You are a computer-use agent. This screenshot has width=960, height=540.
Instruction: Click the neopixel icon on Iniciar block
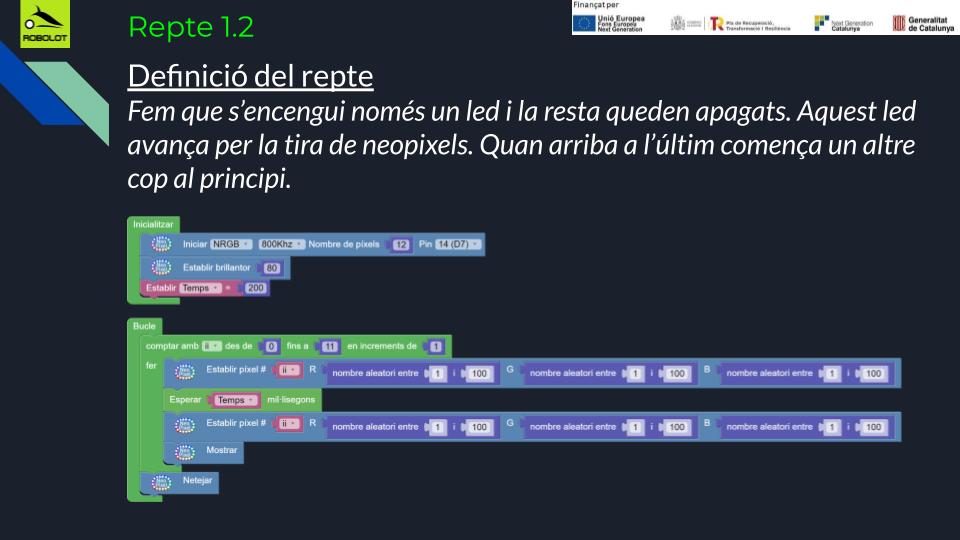pos(161,244)
